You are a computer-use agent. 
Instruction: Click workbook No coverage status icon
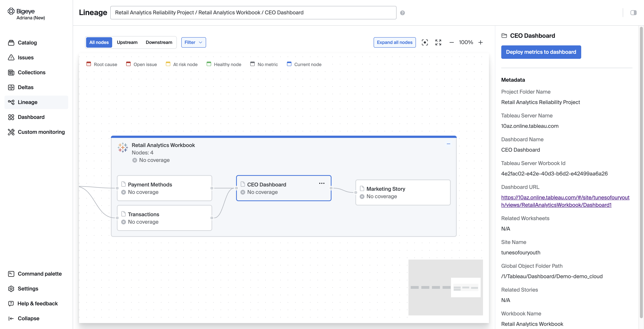click(135, 160)
